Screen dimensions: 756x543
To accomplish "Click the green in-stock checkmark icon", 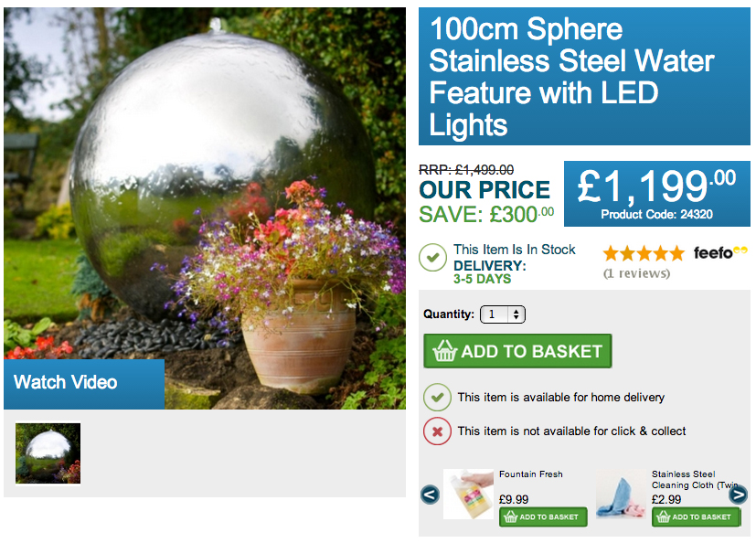I will [432, 257].
